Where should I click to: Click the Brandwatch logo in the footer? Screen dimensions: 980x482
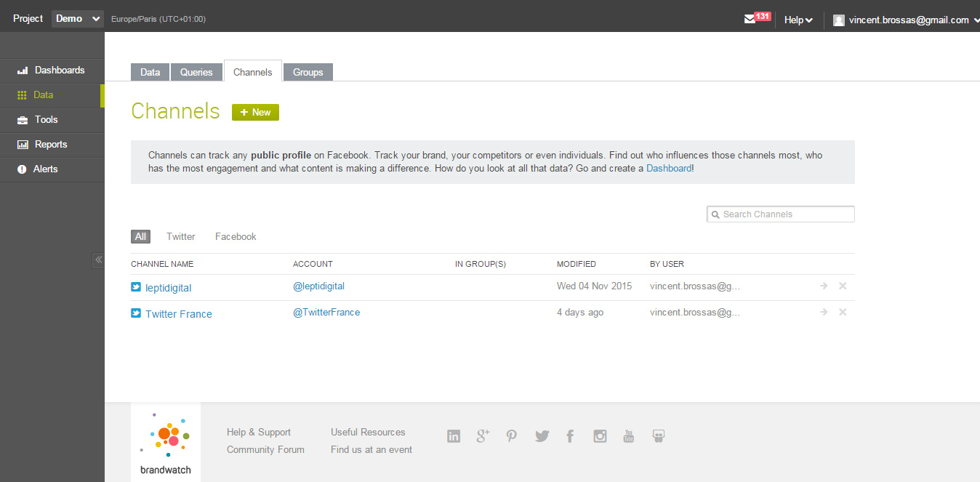pos(166,443)
